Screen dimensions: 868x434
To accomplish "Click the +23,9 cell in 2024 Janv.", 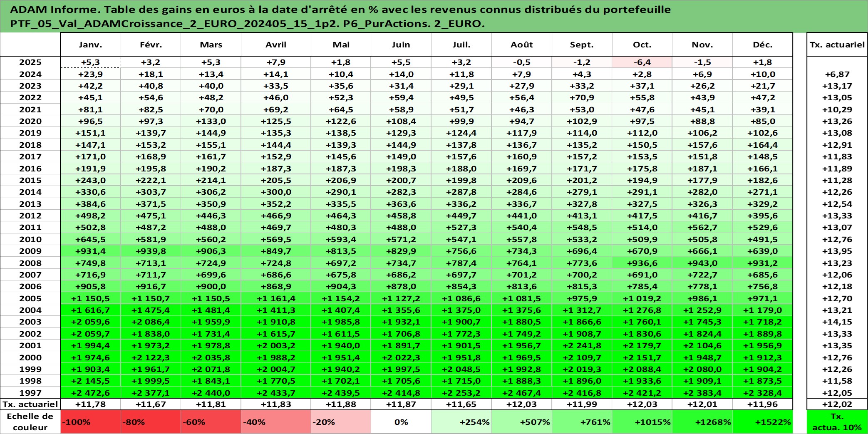I will pyautogui.click(x=90, y=74).
